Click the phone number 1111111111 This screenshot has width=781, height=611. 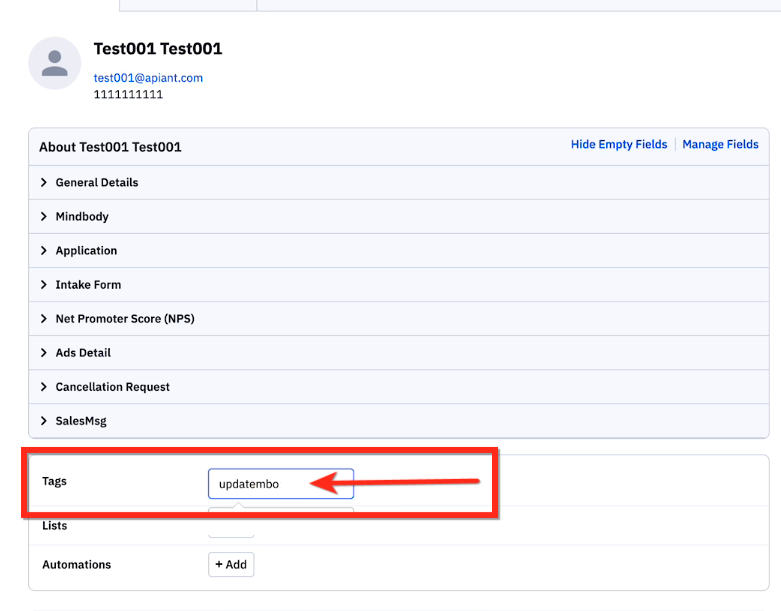(x=128, y=95)
